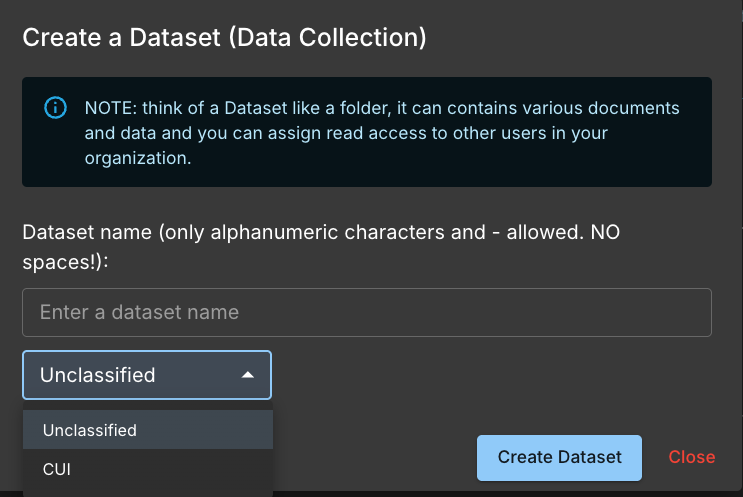Click the word NOTE: in the banner
Image resolution: width=743 pixels, height=497 pixels.
click(111, 108)
